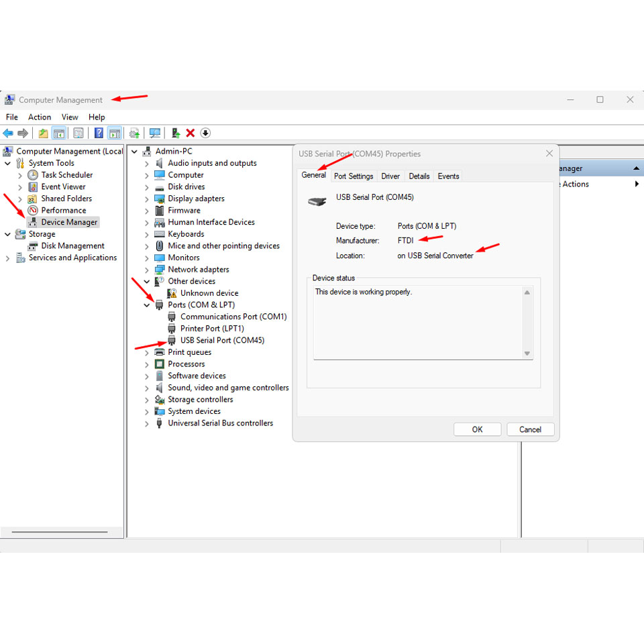
Task: Expand Sound, video and game controllers
Action: pos(147,388)
